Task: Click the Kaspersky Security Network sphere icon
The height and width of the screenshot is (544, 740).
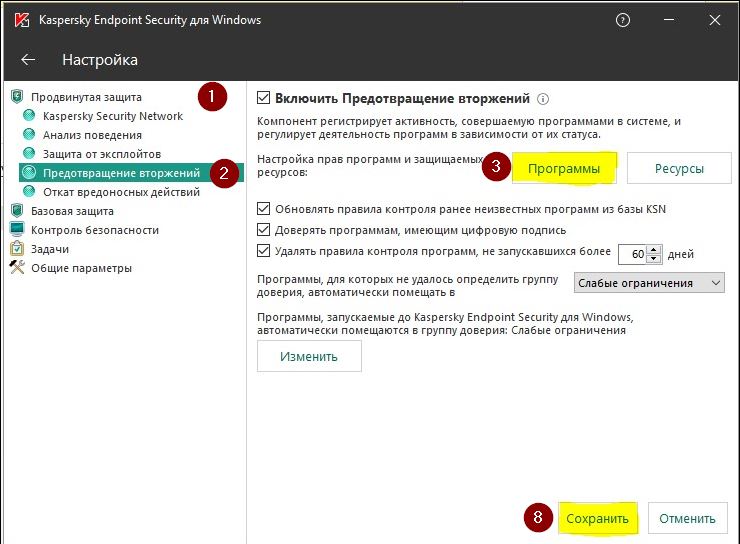Action: pos(29,116)
